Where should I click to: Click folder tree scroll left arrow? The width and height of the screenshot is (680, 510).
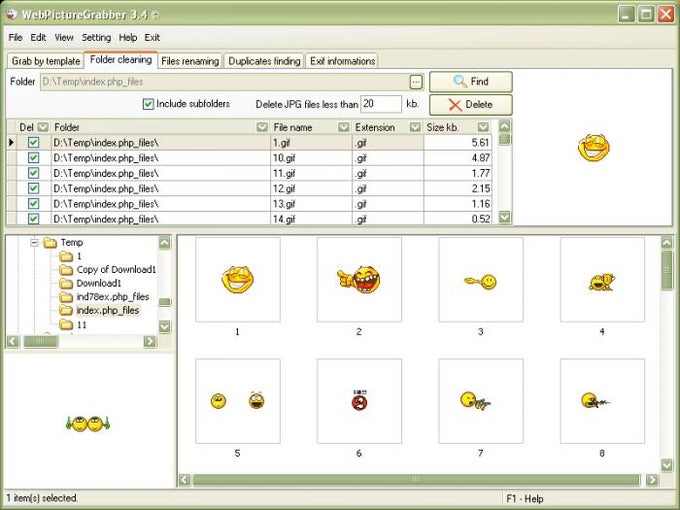(x=13, y=341)
